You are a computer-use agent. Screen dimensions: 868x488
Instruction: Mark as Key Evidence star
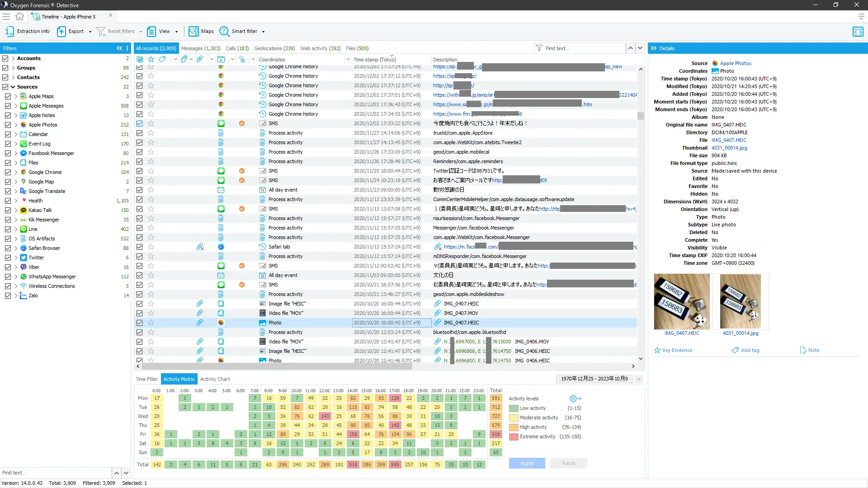657,350
